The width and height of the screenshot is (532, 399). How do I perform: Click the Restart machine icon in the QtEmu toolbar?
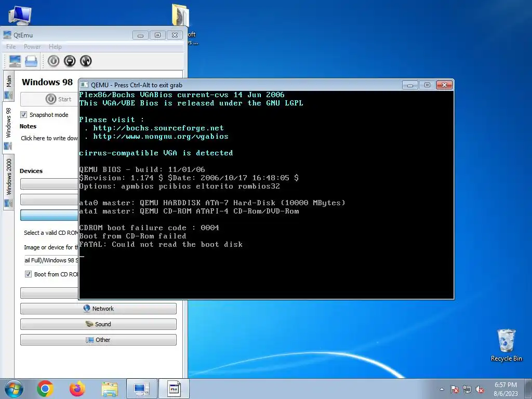pos(86,61)
